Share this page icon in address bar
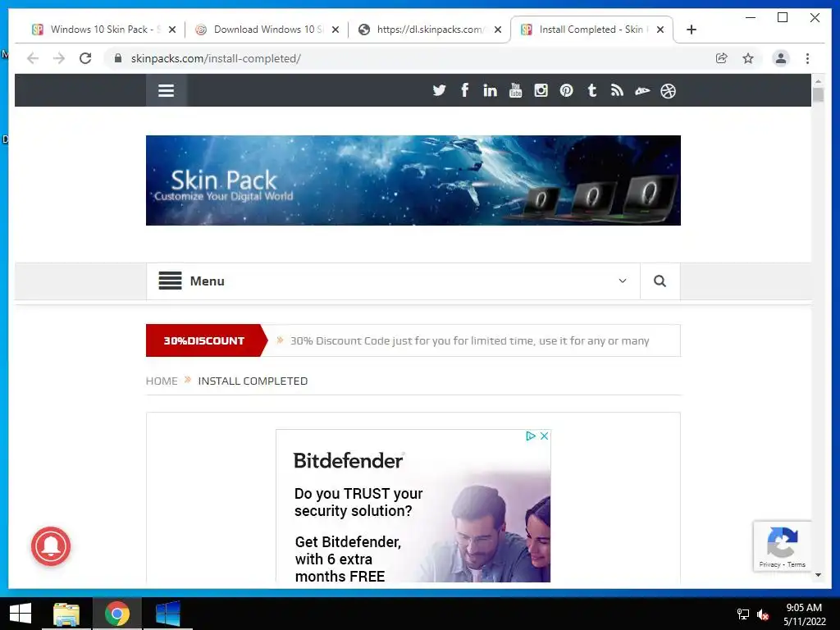The width and height of the screenshot is (840, 630). [x=722, y=58]
